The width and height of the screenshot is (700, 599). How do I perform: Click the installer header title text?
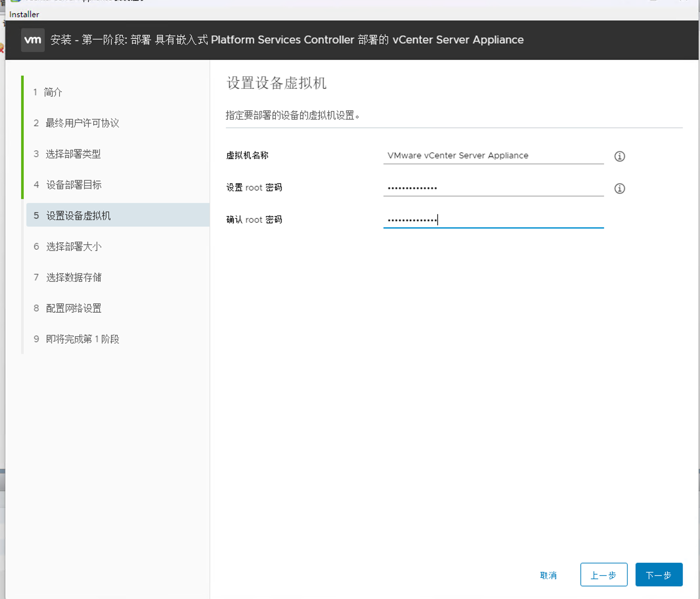[x=287, y=40]
